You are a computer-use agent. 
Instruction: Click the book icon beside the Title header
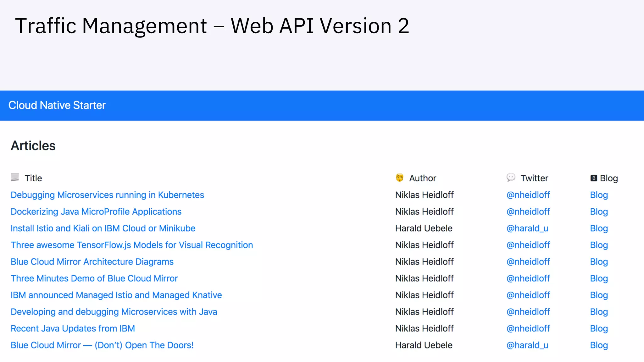point(15,177)
